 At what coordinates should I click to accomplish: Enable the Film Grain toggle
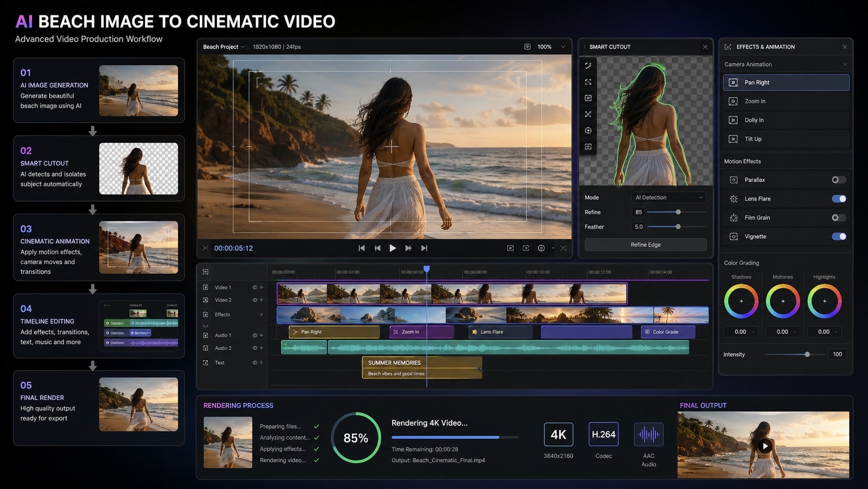[x=838, y=218]
